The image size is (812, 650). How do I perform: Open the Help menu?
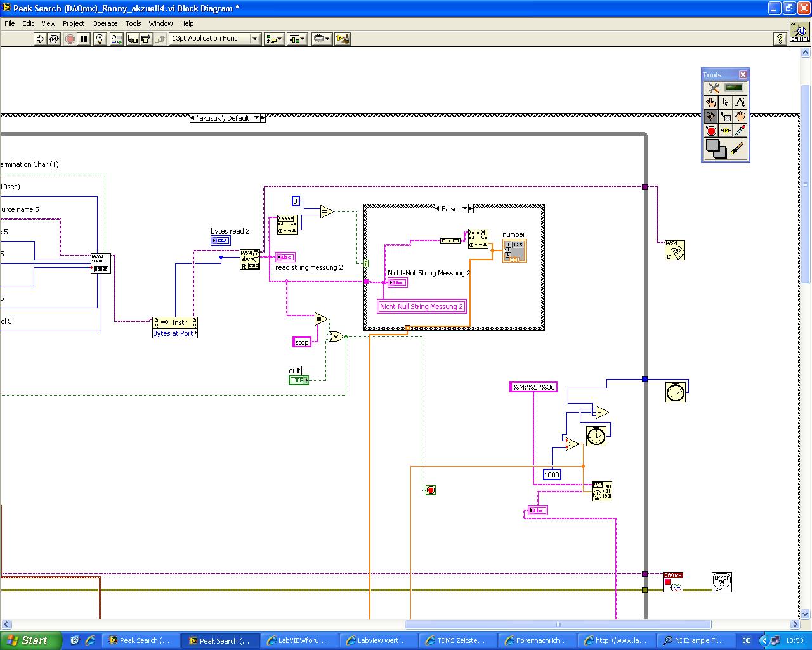(187, 23)
